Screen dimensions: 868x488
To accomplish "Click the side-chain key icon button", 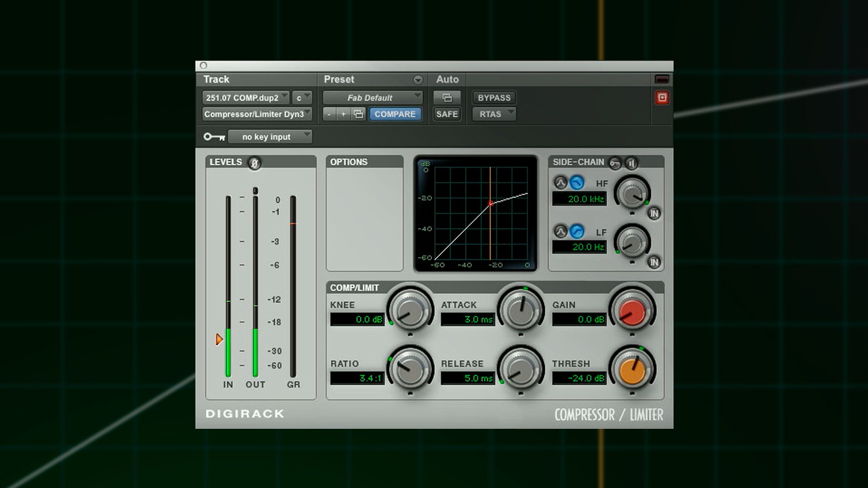I will pyautogui.click(x=615, y=163).
